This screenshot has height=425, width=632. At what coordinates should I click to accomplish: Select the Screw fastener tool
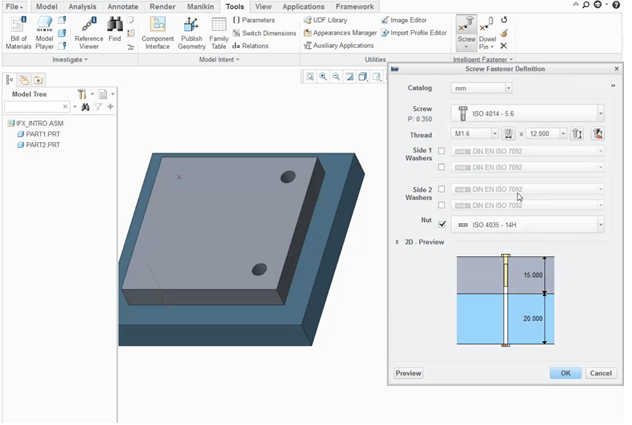click(466, 32)
